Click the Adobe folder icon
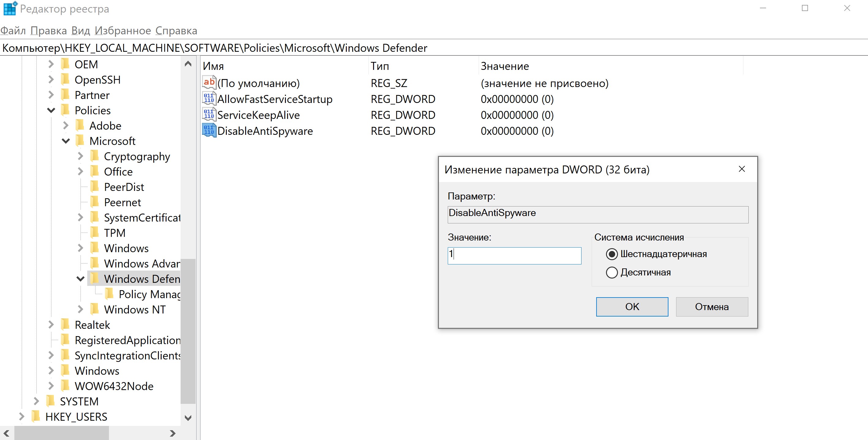868x440 pixels. click(x=80, y=125)
